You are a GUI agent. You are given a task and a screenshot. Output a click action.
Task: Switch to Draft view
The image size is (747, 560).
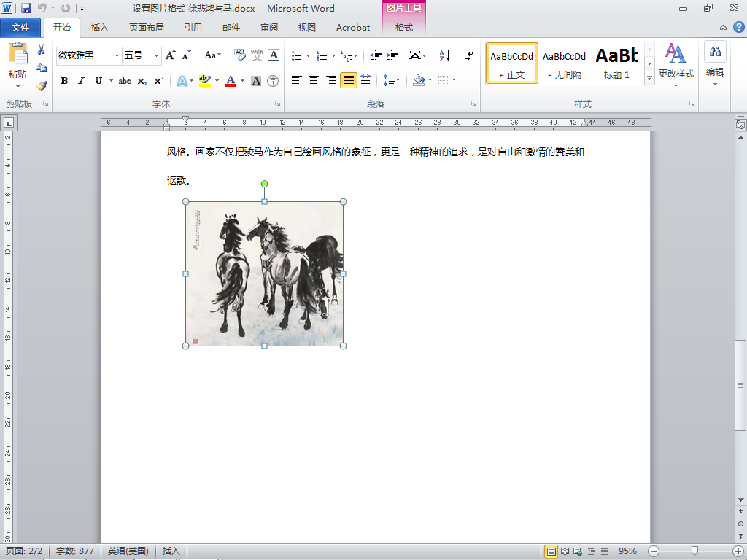[605, 551]
